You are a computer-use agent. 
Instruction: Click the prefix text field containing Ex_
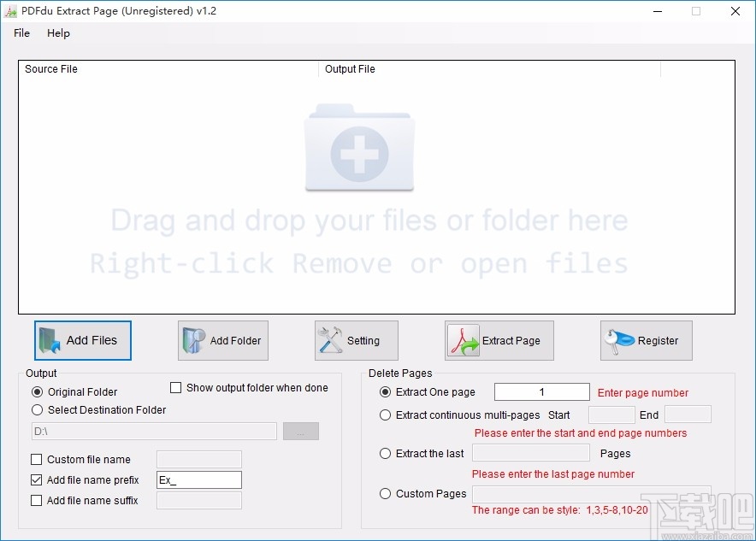[x=199, y=479]
